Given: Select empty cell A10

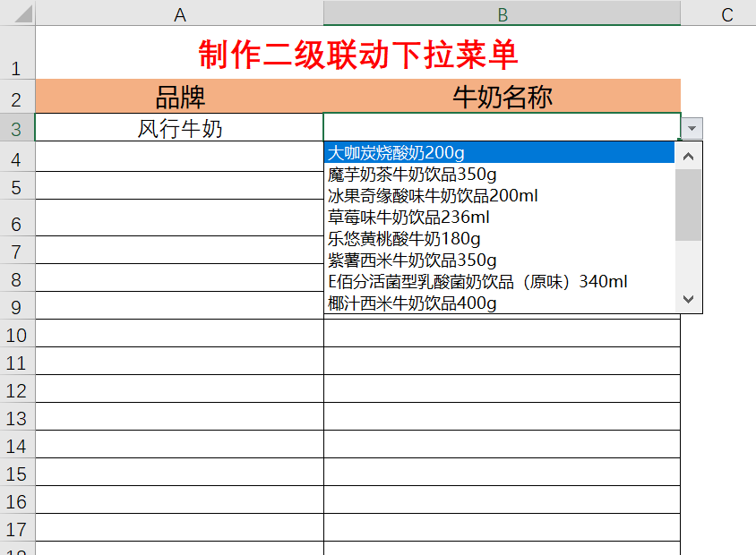Looking at the screenshot, I should click(179, 333).
